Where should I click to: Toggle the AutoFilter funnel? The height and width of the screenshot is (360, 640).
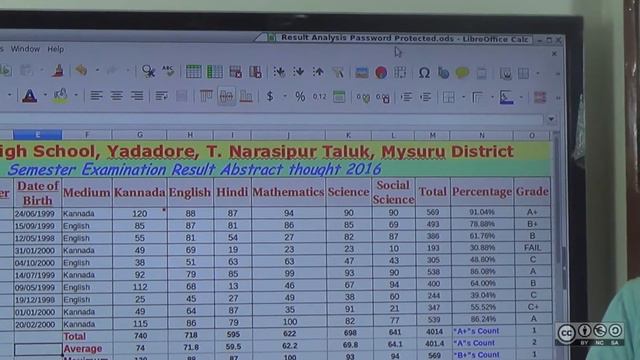[x=338, y=72]
